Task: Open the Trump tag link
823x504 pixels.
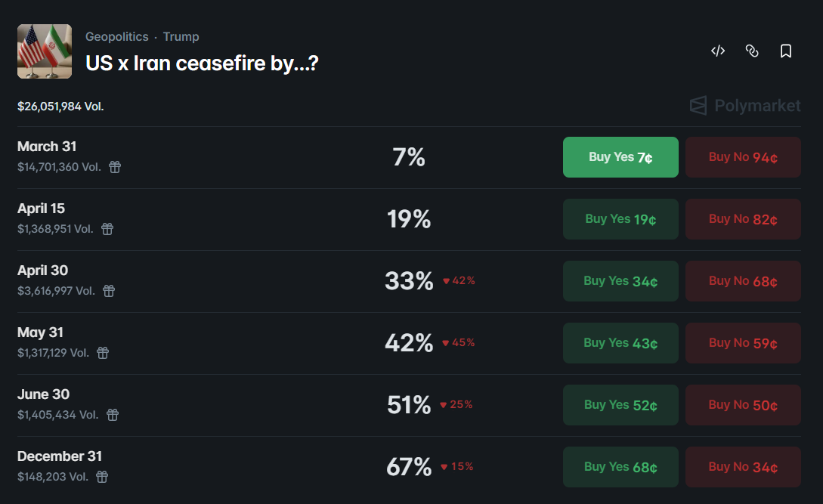Action: 181,36
